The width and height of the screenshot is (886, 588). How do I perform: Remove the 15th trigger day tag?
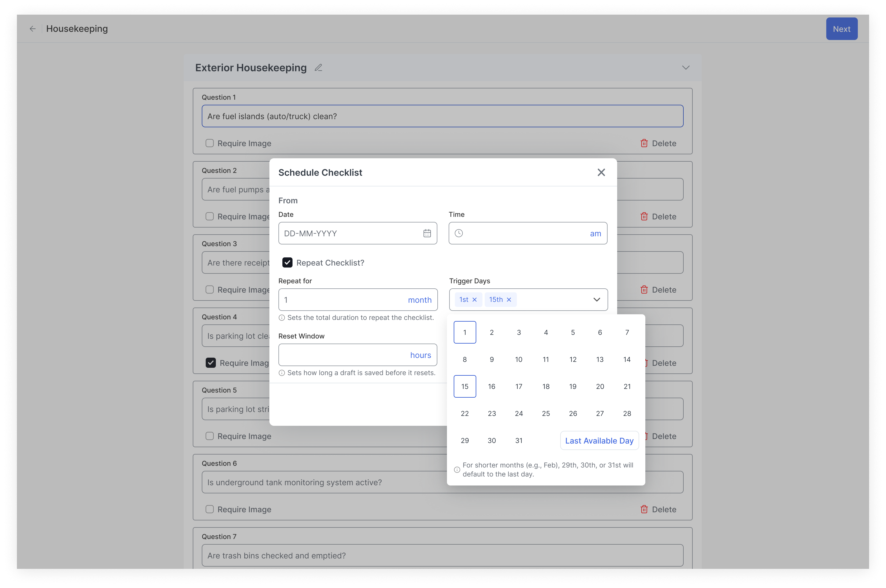pyautogui.click(x=509, y=300)
